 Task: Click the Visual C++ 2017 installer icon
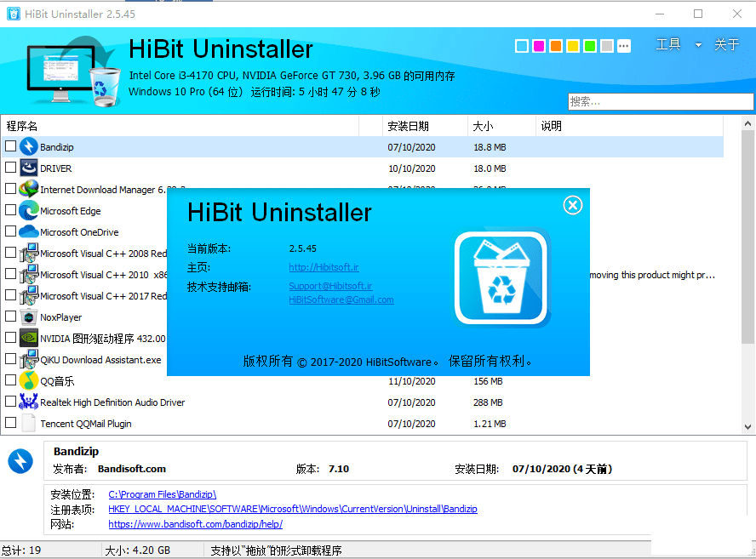click(29, 295)
